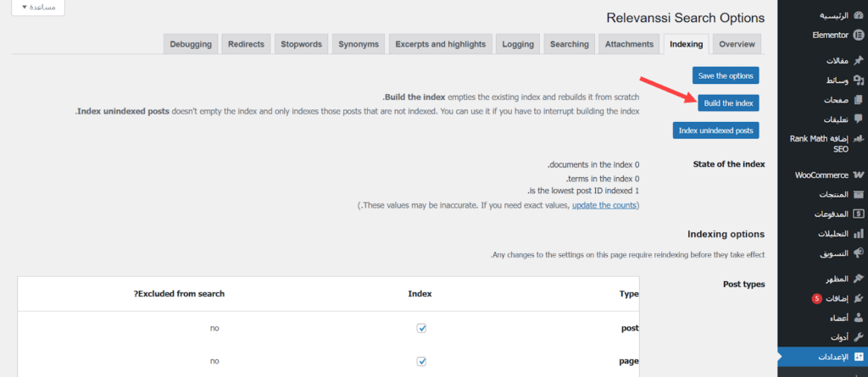868x377 pixels.
Task: Click the Posts pin icon in the sidebar
Action: [858, 61]
